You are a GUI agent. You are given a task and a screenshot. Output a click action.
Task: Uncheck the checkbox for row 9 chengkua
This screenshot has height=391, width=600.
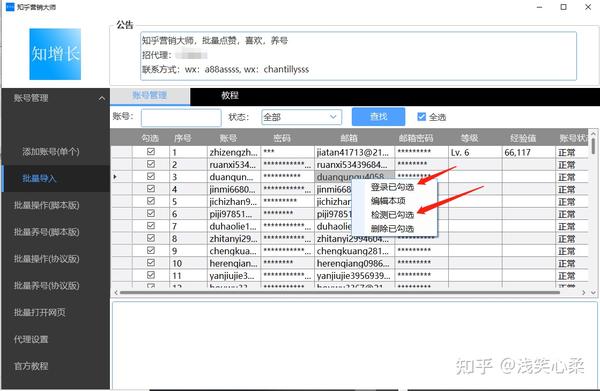pyautogui.click(x=151, y=250)
